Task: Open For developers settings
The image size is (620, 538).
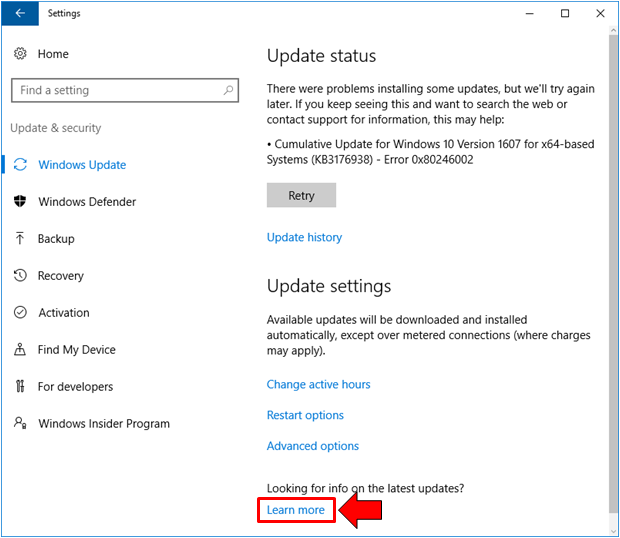Action: click(76, 387)
